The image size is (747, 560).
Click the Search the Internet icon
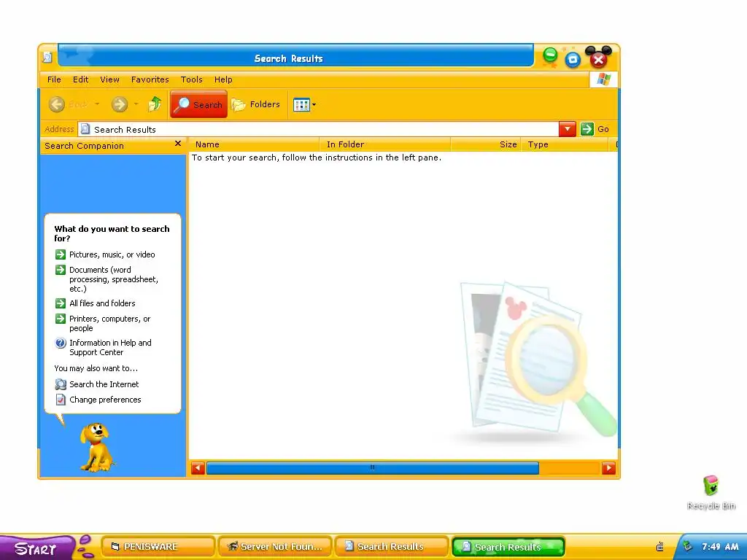tap(61, 384)
